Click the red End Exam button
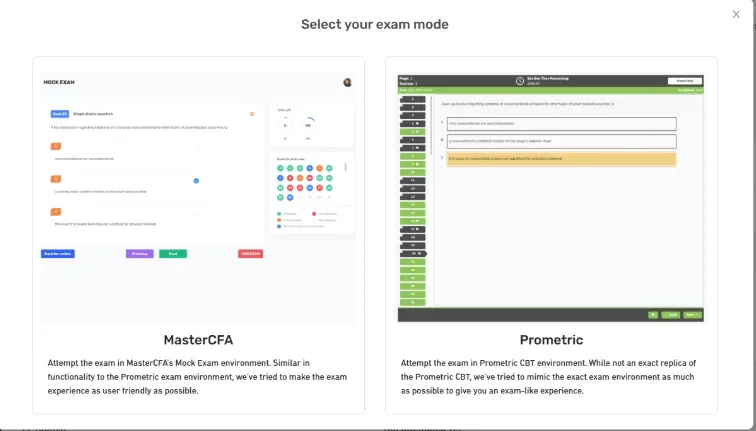Screen dimensions: 756x431 (250, 254)
